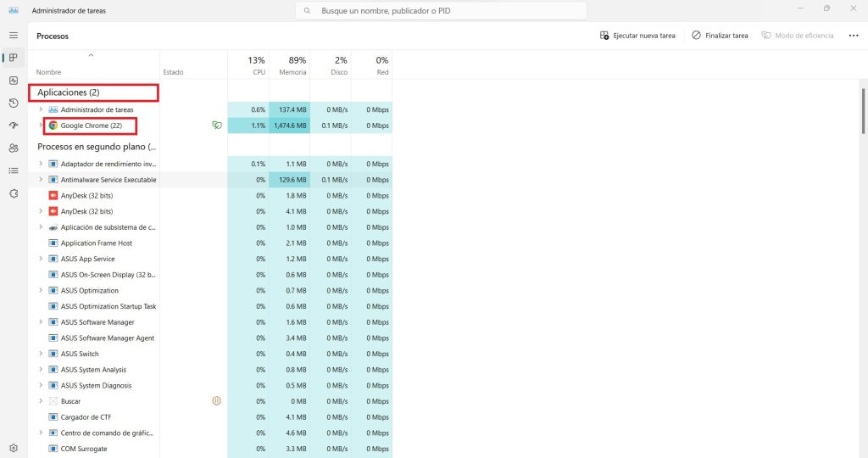Image resolution: width=868 pixels, height=458 pixels.
Task: Expand the Administrador de tareas row
Action: [x=41, y=109]
